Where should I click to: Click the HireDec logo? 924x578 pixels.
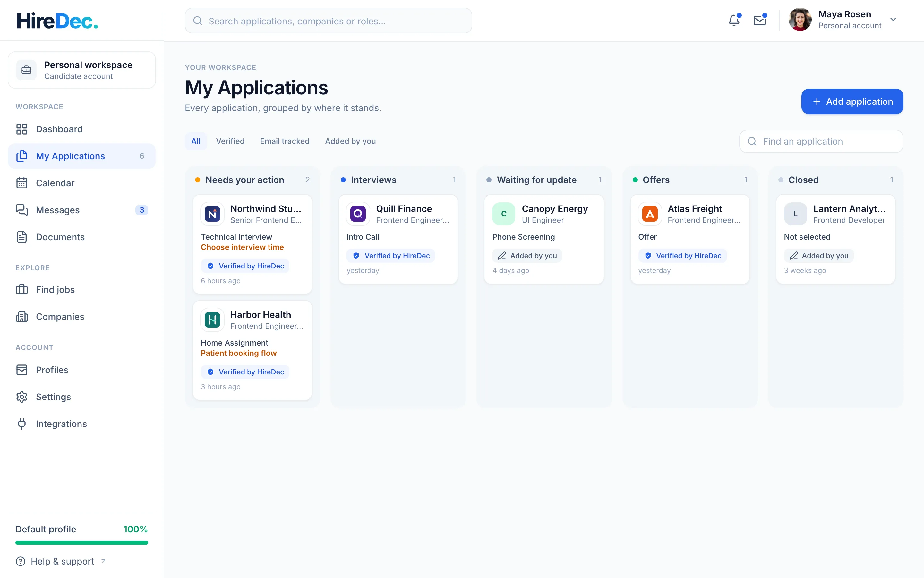click(57, 21)
